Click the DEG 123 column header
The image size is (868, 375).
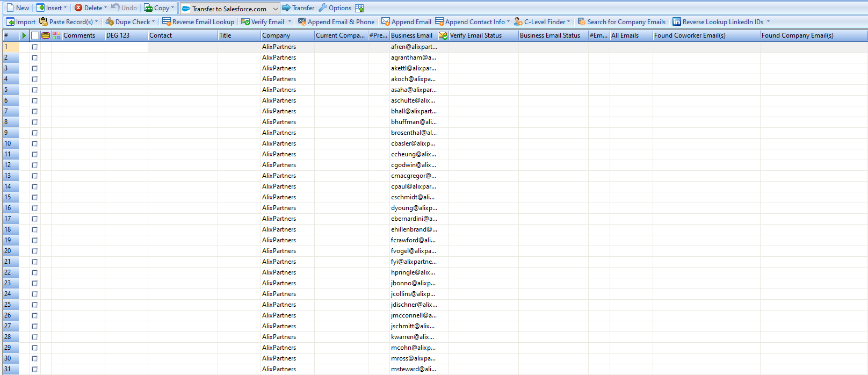pos(126,35)
